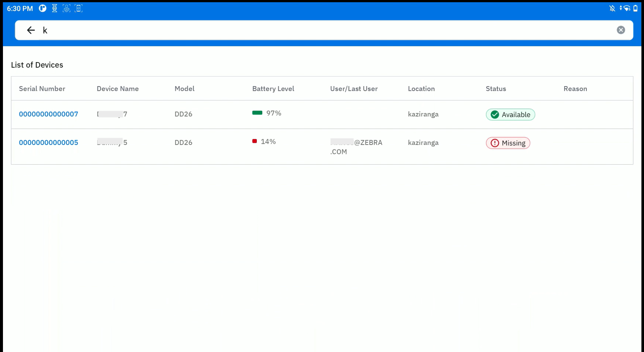Sort by the Serial Number column header

(42, 89)
